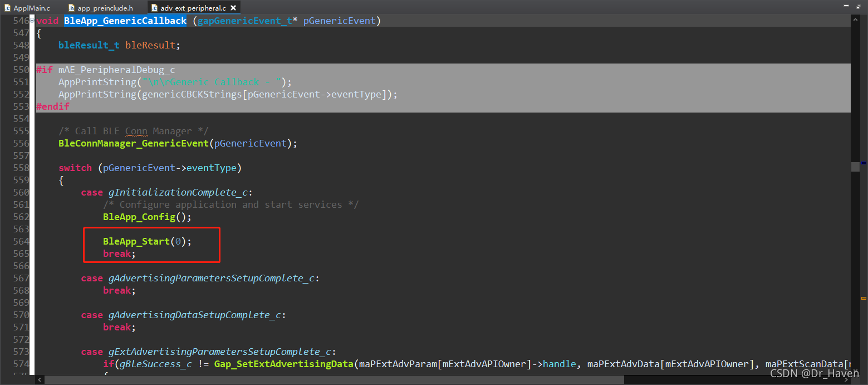Click the C file icon on ApplMain.c tab
The height and width of the screenshot is (385, 868).
(x=8, y=8)
